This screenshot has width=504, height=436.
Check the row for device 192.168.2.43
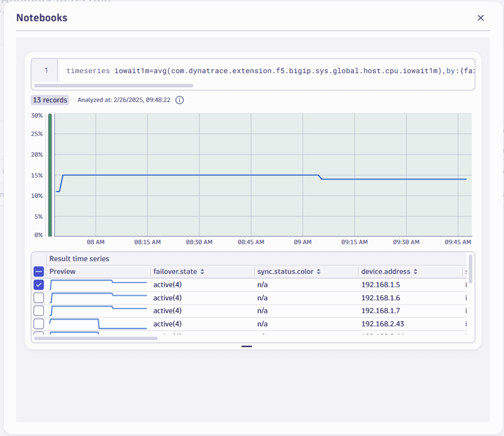[38, 324]
